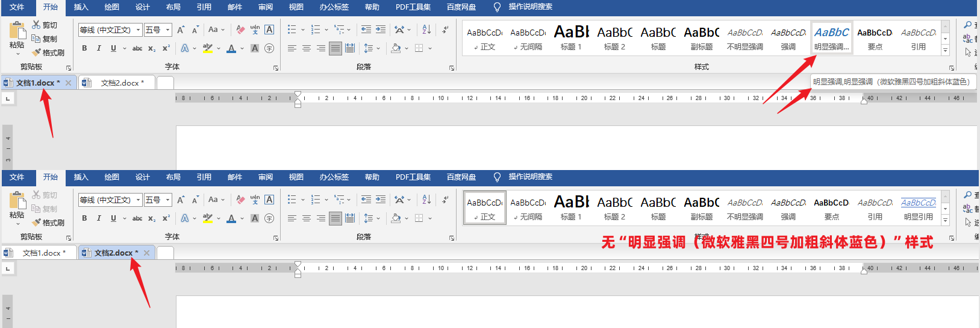Image resolution: width=980 pixels, height=328 pixels.
Task: Toggle strikethrough abc in upper window
Action: (137, 48)
